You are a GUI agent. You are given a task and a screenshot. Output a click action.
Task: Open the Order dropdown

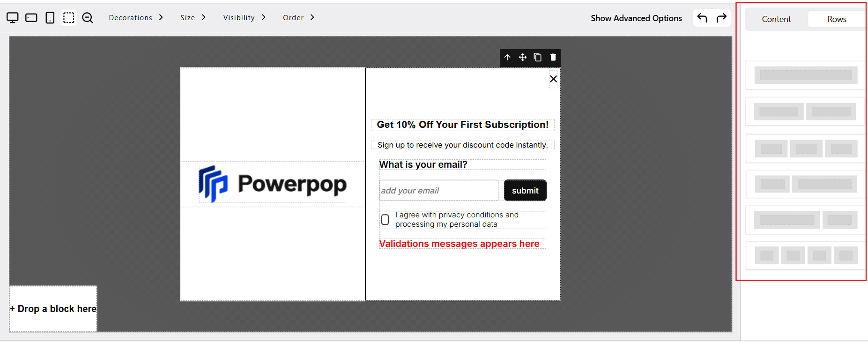coord(298,18)
